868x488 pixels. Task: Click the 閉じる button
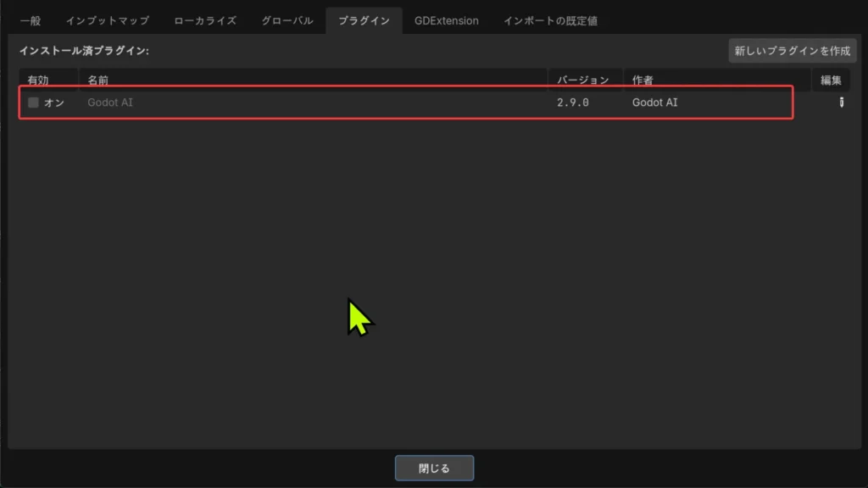click(x=434, y=468)
